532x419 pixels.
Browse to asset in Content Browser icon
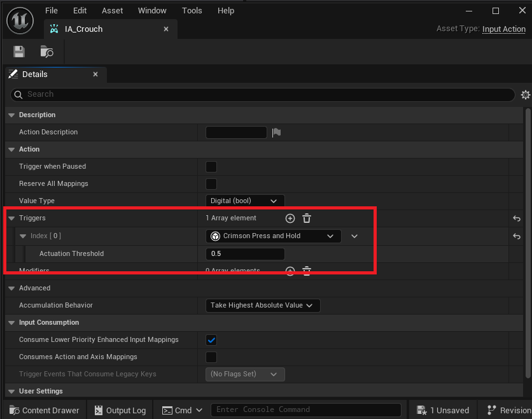click(x=47, y=52)
